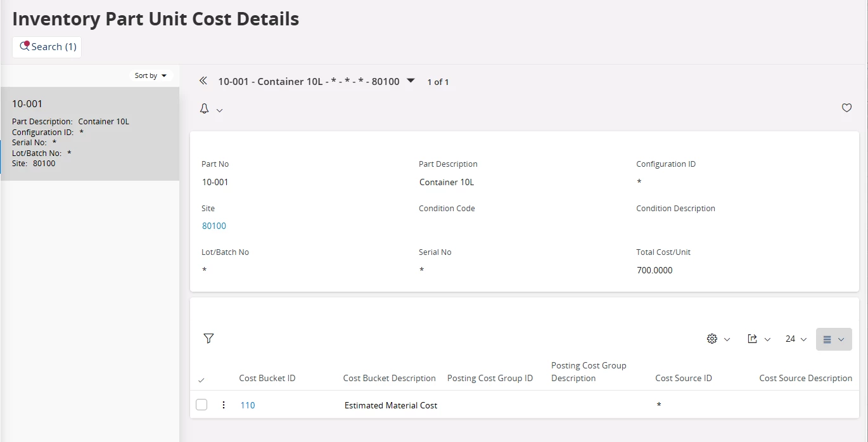Image resolution: width=868 pixels, height=442 pixels.
Task: Expand the record selector dropdown arrow
Action: point(411,81)
